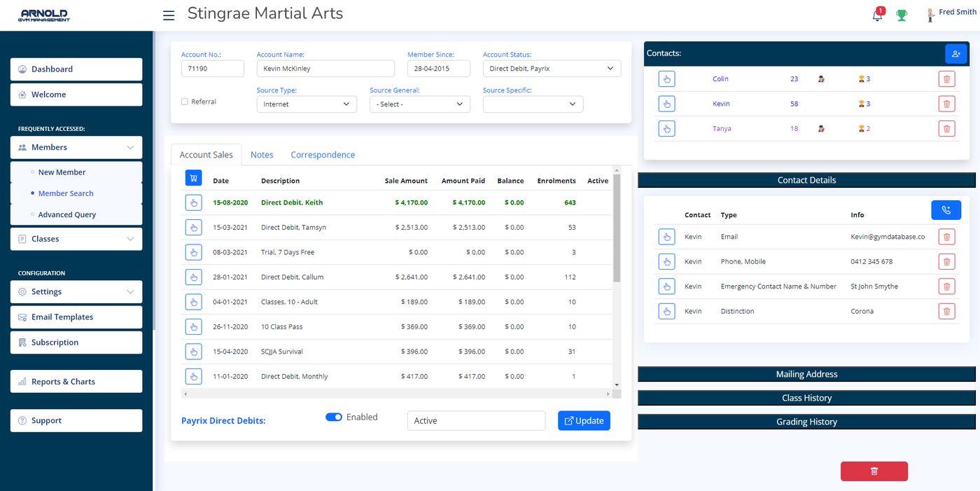Image resolution: width=980 pixels, height=491 pixels.
Task: Expand the Mailing Address section
Action: [x=806, y=374]
